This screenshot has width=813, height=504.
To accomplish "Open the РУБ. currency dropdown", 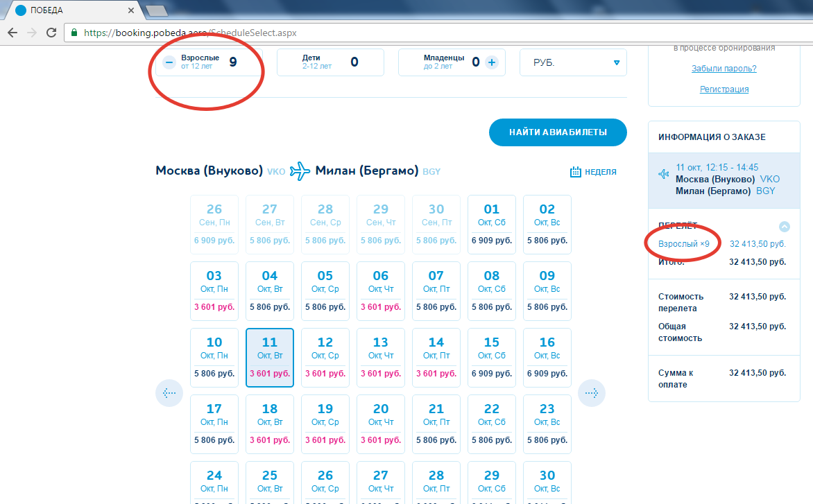I will (x=573, y=62).
